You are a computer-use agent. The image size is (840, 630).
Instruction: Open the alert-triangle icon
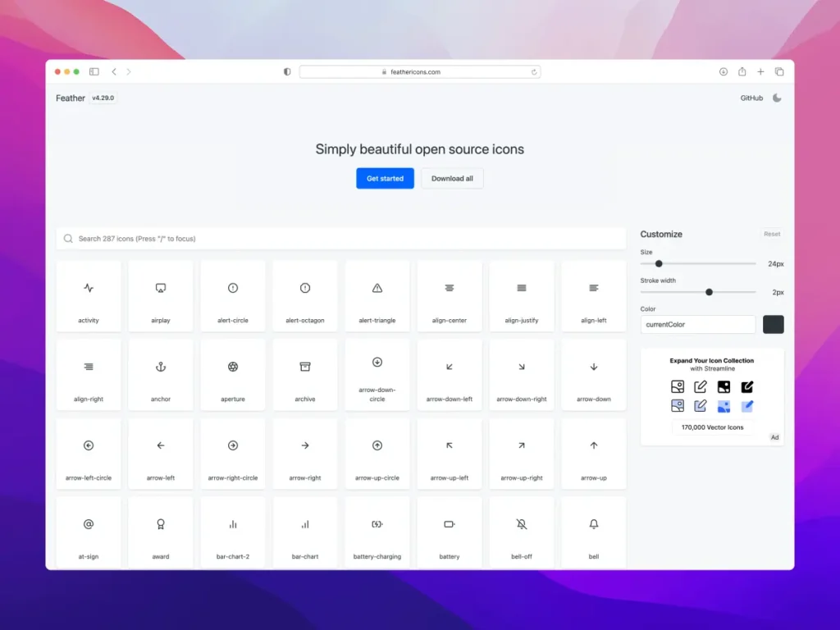tap(377, 290)
